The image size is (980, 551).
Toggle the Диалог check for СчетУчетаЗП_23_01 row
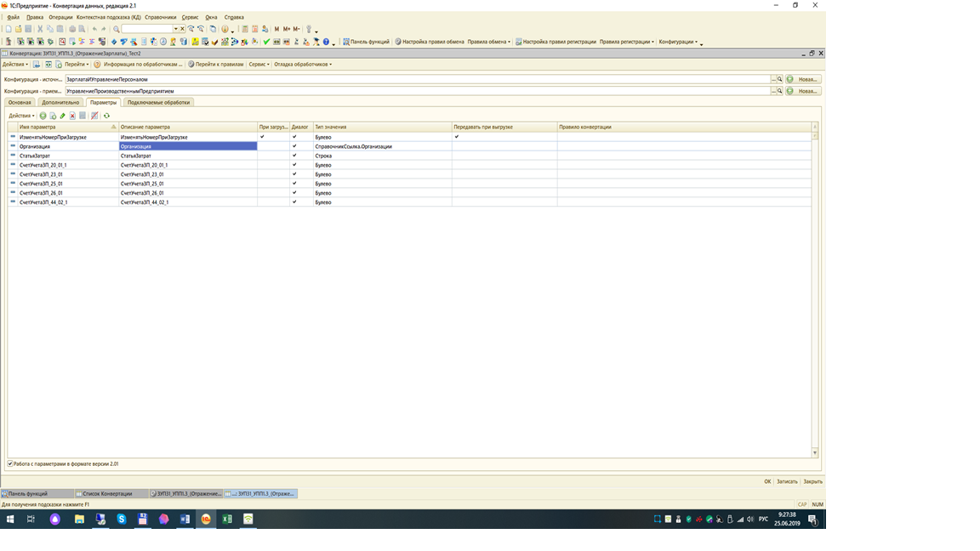click(x=294, y=174)
